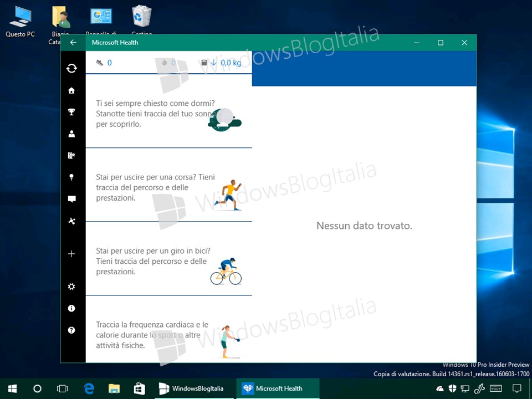
Task: Open the social share sidebar icon
Action: coord(71,221)
